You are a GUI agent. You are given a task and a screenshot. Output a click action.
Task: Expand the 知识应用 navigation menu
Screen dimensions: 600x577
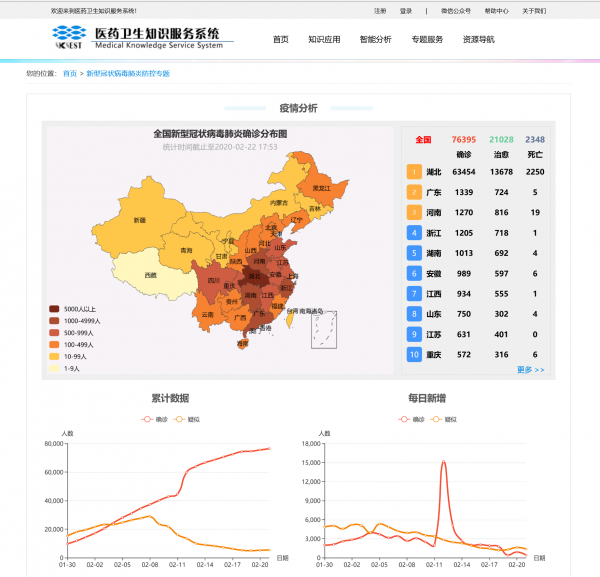click(324, 40)
